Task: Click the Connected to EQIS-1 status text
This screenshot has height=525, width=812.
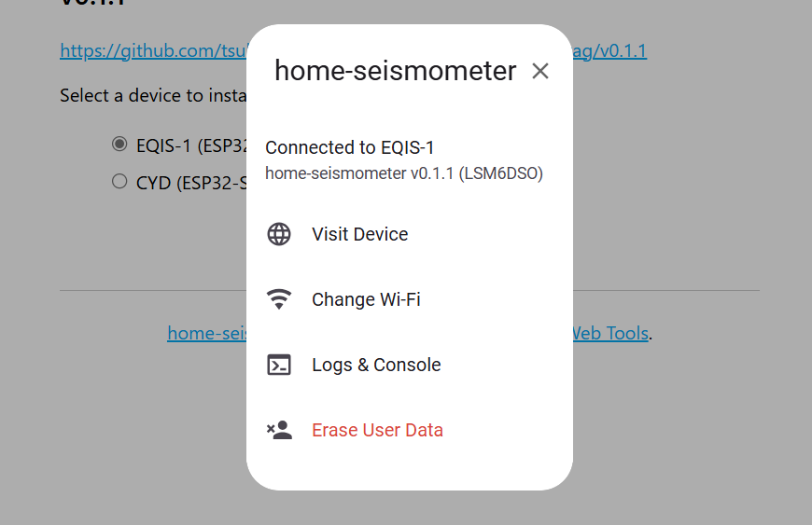Action: [350, 147]
